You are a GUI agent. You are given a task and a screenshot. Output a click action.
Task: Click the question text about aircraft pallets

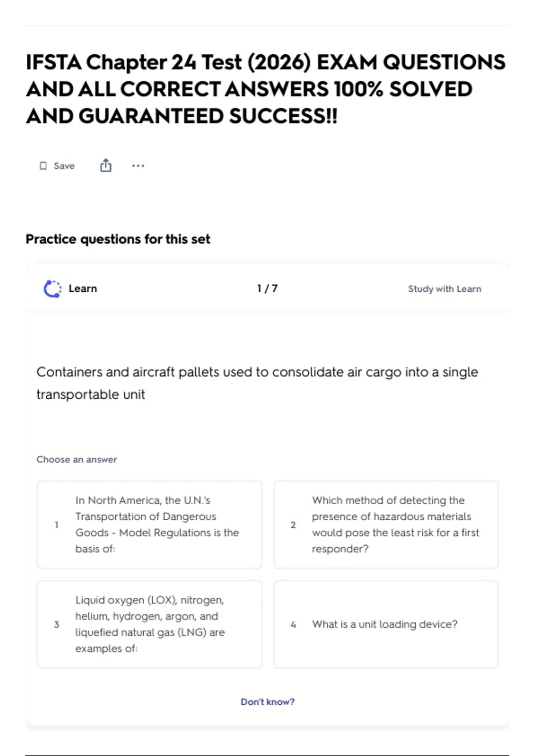click(x=257, y=383)
